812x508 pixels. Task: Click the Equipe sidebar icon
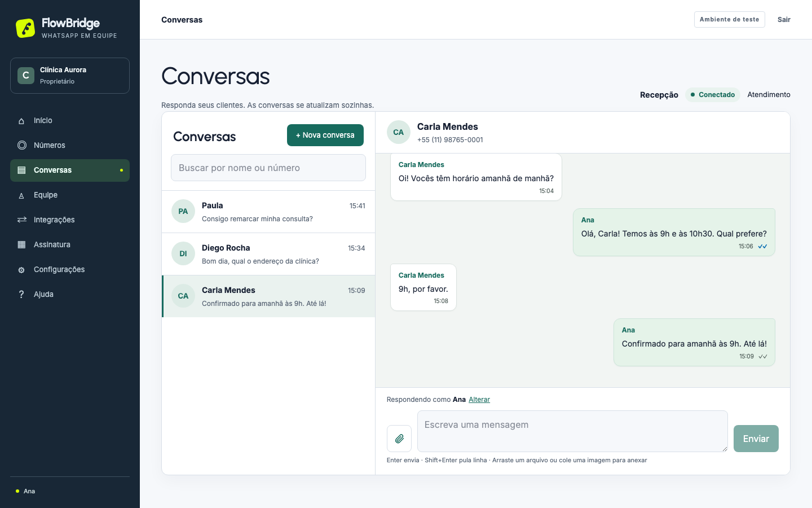tap(21, 195)
